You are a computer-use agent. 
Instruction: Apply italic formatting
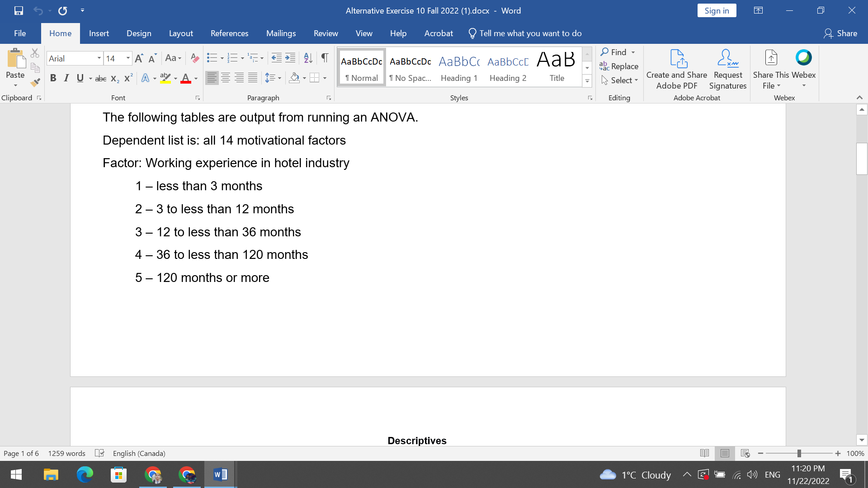coord(66,78)
